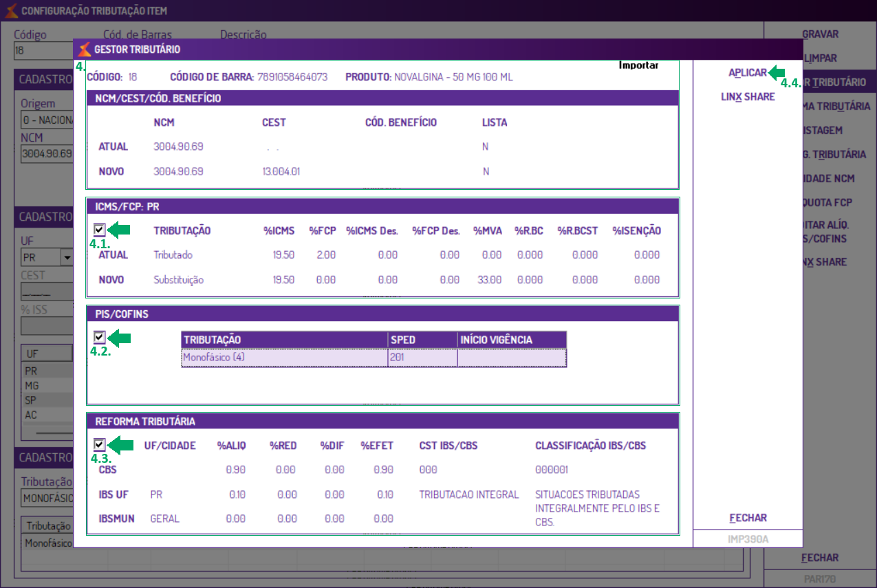Toggle the Reforma Tributária section checkbox
Screen dimensions: 877x588
point(100,445)
